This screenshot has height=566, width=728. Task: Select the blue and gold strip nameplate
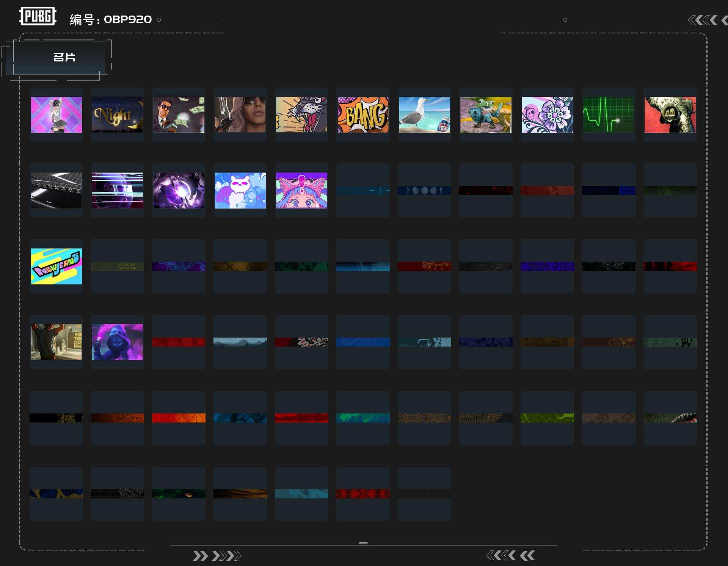click(x=56, y=494)
